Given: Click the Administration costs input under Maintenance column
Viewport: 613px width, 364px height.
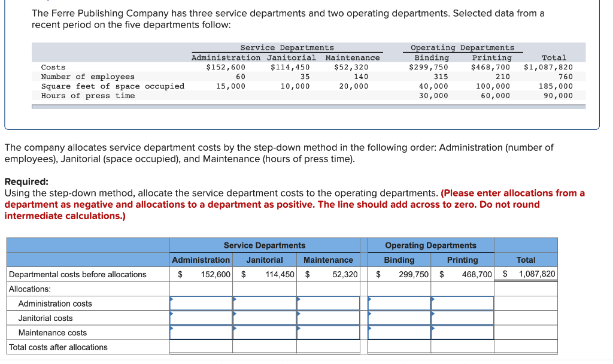Looking at the screenshot, I should click(x=328, y=303).
